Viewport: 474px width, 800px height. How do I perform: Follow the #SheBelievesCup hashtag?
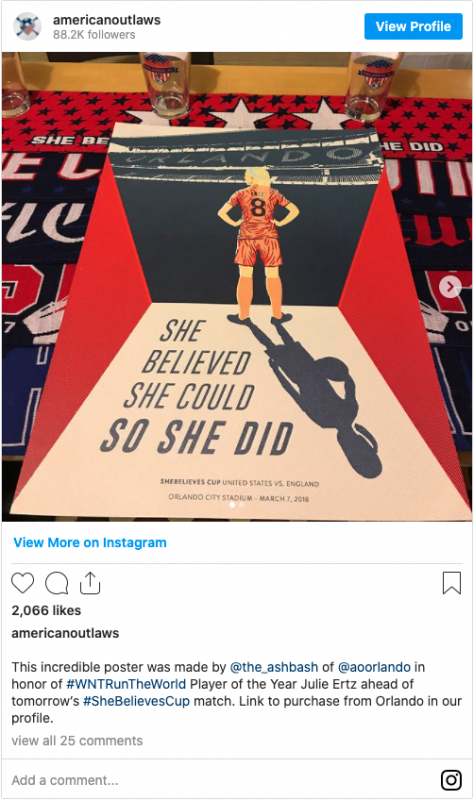[x=136, y=701]
